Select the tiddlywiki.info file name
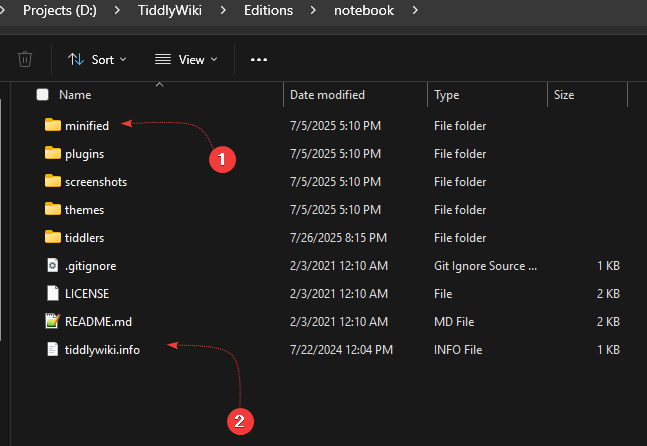 102,350
